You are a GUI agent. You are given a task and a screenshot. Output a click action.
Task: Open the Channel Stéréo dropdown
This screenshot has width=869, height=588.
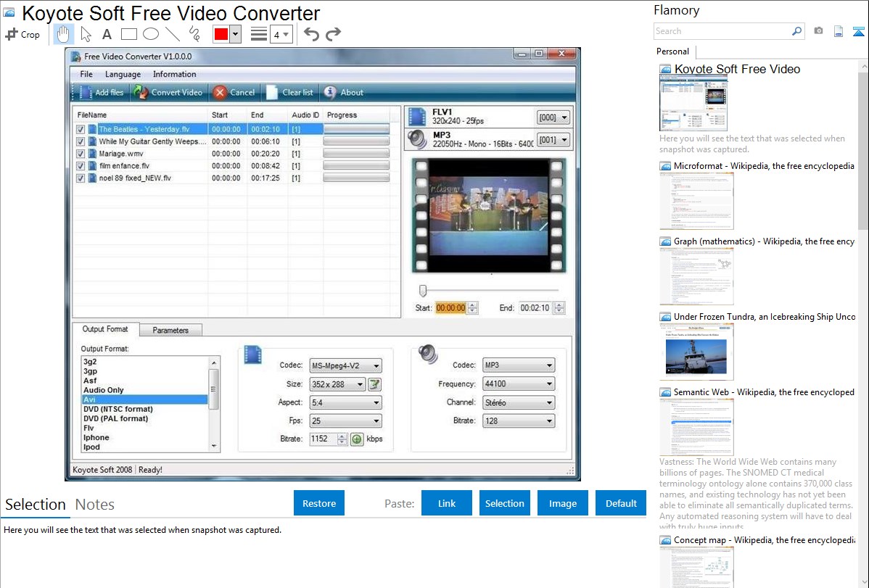click(x=518, y=403)
